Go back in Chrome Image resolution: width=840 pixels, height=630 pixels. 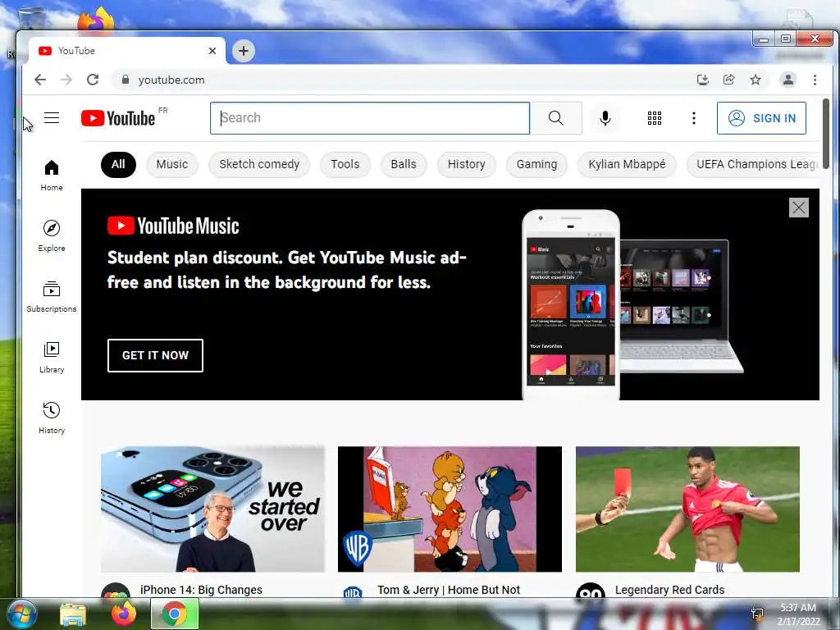(x=40, y=80)
